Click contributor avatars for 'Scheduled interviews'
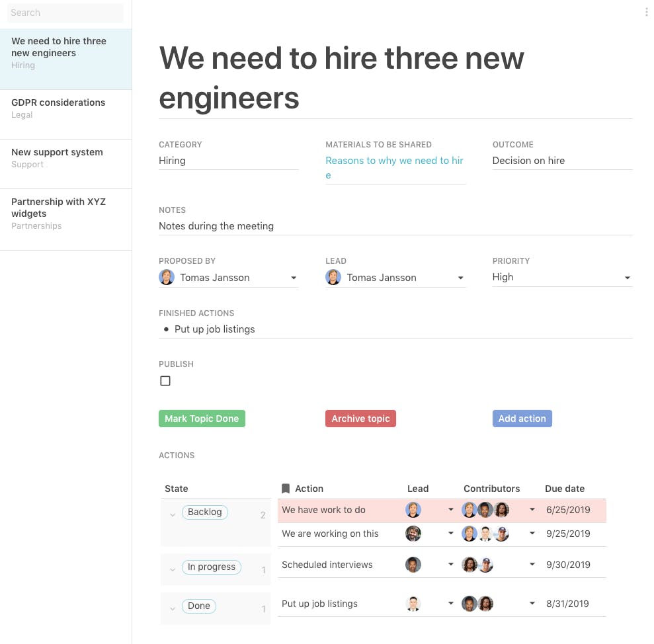The width and height of the screenshot is (654, 644). click(x=477, y=565)
